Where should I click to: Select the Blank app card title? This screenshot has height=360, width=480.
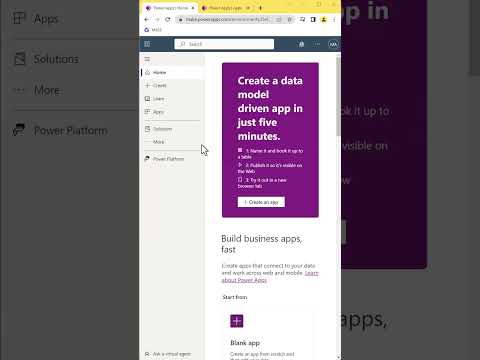click(x=245, y=343)
